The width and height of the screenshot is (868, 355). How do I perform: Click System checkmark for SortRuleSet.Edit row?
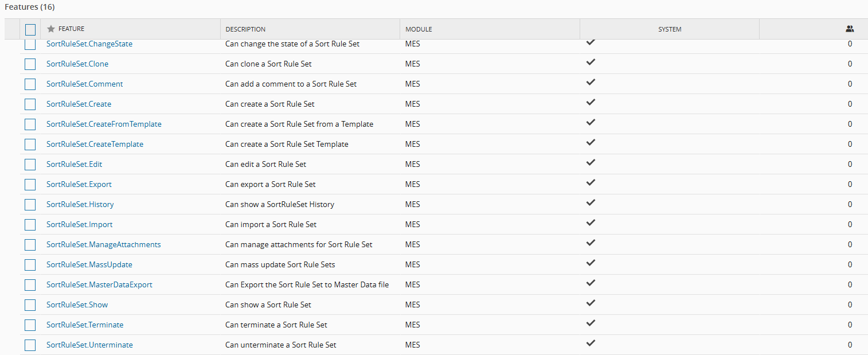[591, 163]
